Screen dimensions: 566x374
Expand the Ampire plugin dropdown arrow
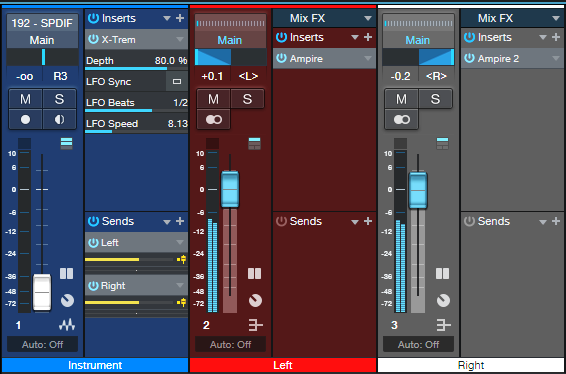367,58
